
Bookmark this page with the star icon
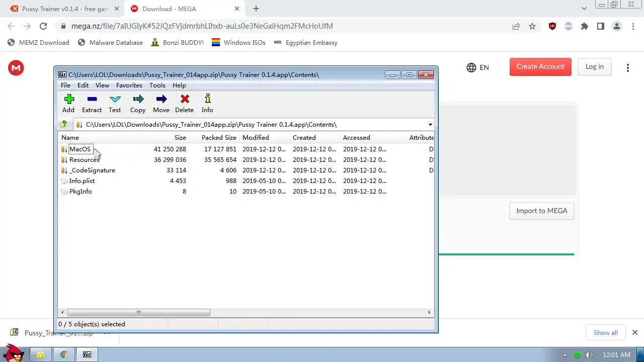tap(532, 26)
